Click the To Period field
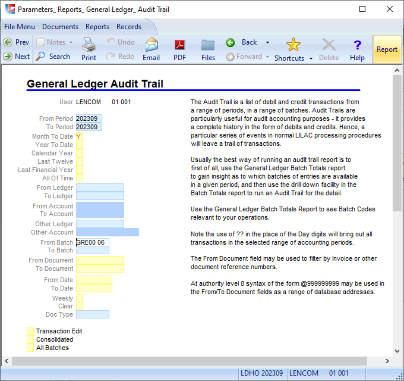 [x=89, y=127]
